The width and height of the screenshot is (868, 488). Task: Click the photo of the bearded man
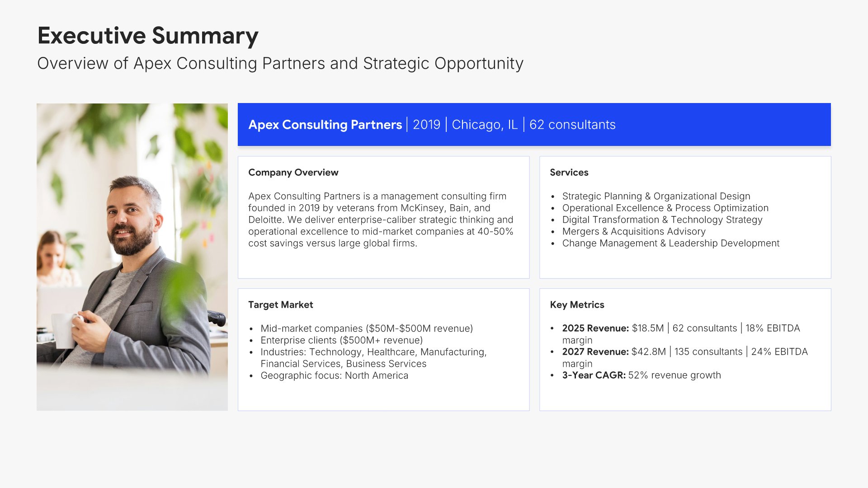[x=132, y=257]
